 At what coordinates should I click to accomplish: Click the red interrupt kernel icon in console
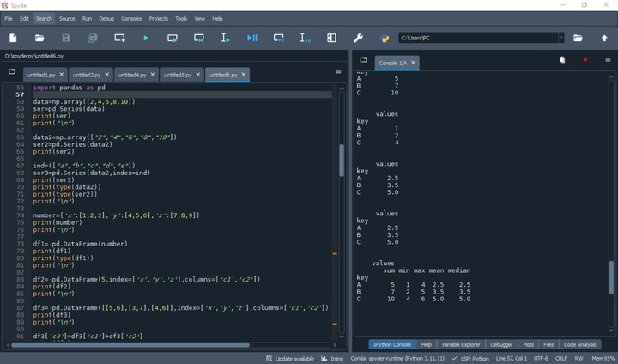[585, 60]
